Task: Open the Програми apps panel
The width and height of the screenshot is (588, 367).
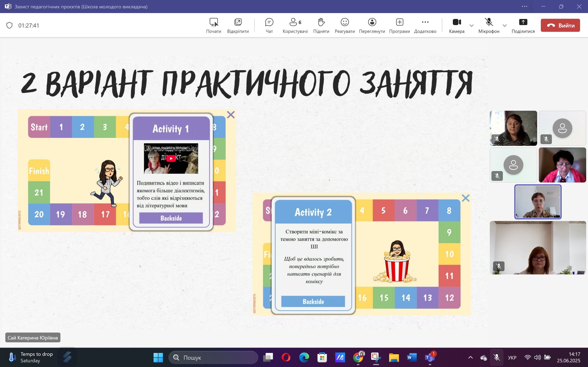Action: point(399,25)
